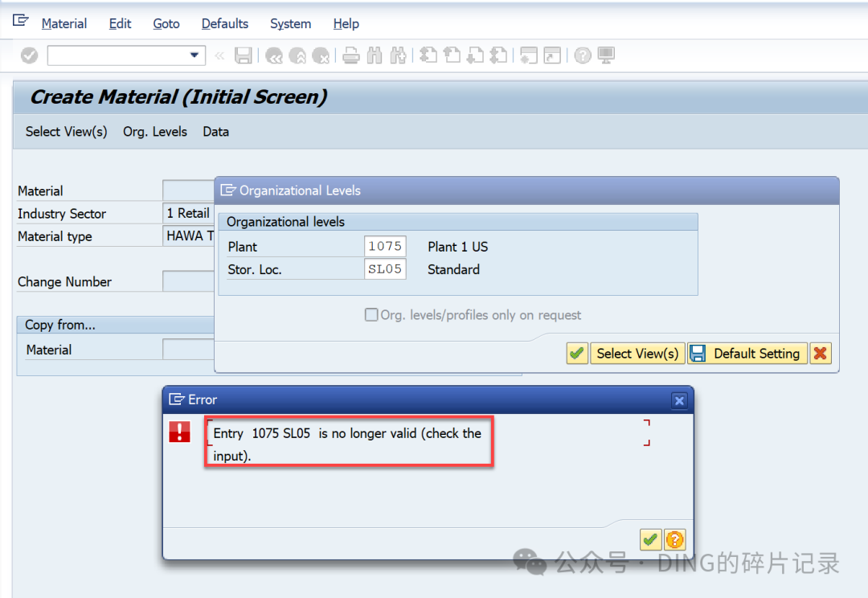Click the Data button in application toolbar
This screenshot has width=868, height=598.
pos(216,132)
